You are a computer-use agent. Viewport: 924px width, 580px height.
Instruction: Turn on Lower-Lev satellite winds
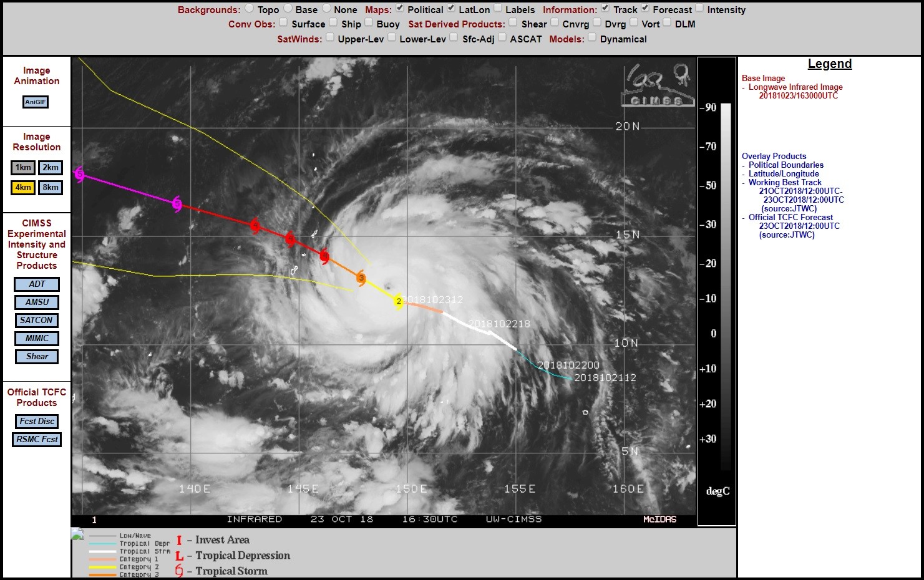click(x=391, y=38)
